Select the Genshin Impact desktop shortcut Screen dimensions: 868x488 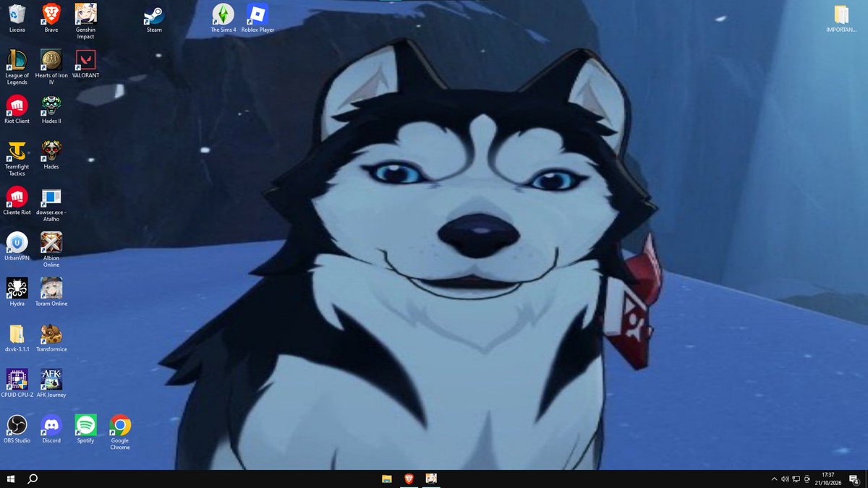[x=85, y=22]
